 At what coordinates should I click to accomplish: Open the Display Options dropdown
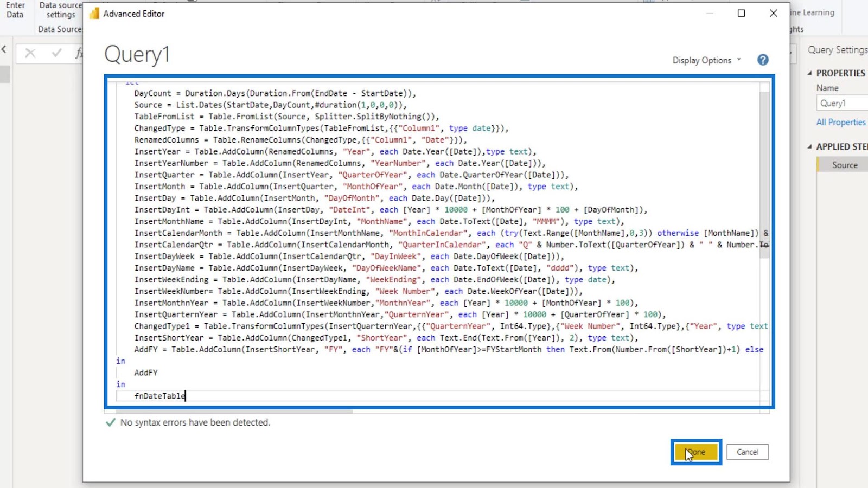pyautogui.click(x=706, y=60)
